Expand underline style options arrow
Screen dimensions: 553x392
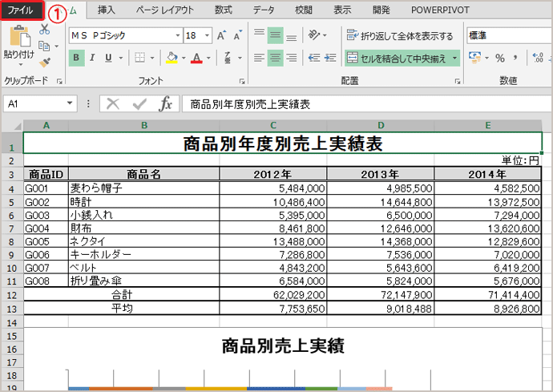[x=120, y=58]
